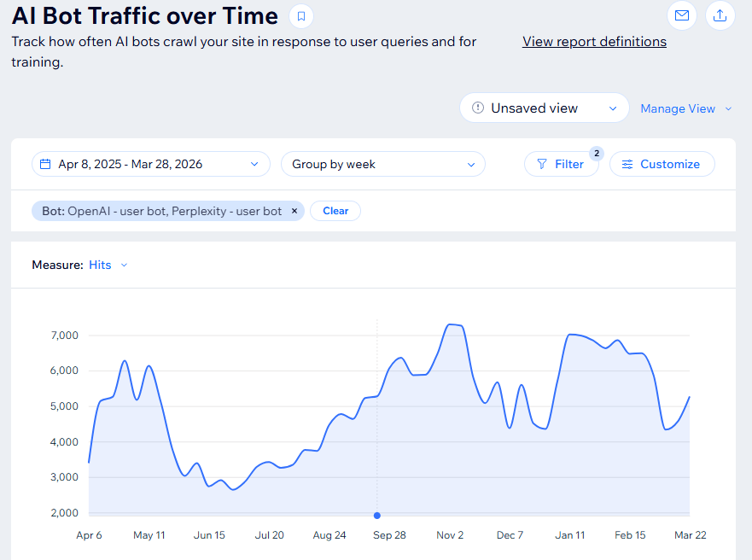Image resolution: width=752 pixels, height=560 pixels.
Task: Share the report via the export icon
Action: [x=722, y=15]
